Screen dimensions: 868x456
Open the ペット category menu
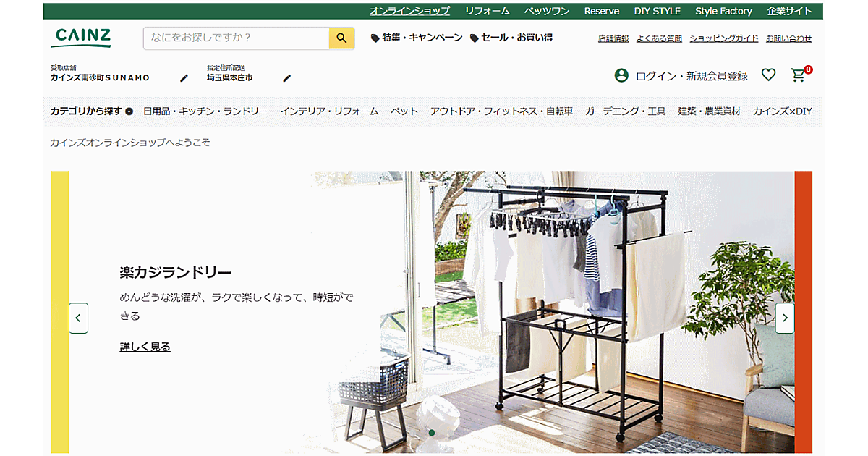404,111
